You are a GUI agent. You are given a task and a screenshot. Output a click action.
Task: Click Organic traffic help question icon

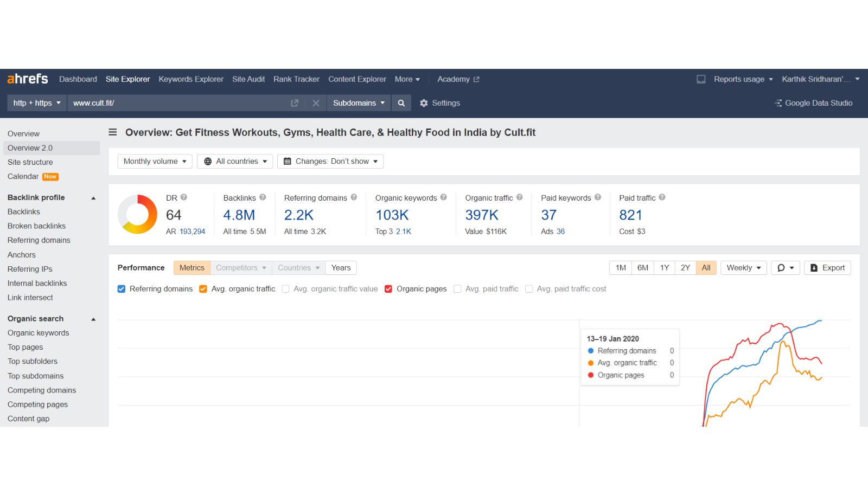click(519, 197)
